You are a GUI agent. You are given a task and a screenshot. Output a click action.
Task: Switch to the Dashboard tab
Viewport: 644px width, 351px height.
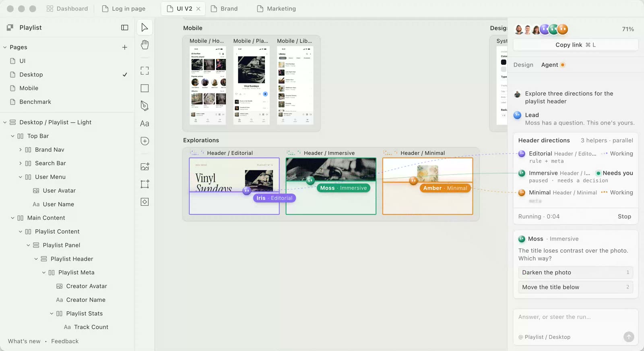tap(67, 9)
